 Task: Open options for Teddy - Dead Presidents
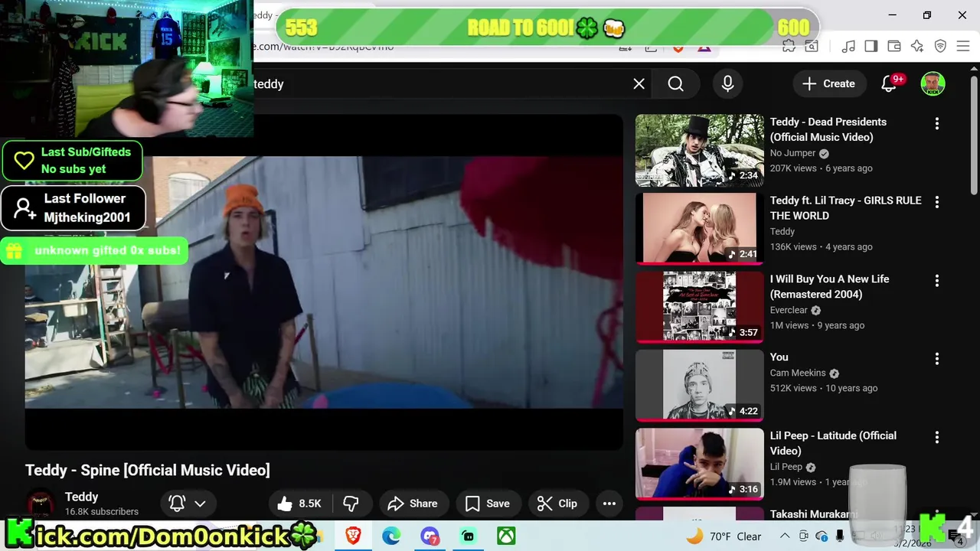936,123
